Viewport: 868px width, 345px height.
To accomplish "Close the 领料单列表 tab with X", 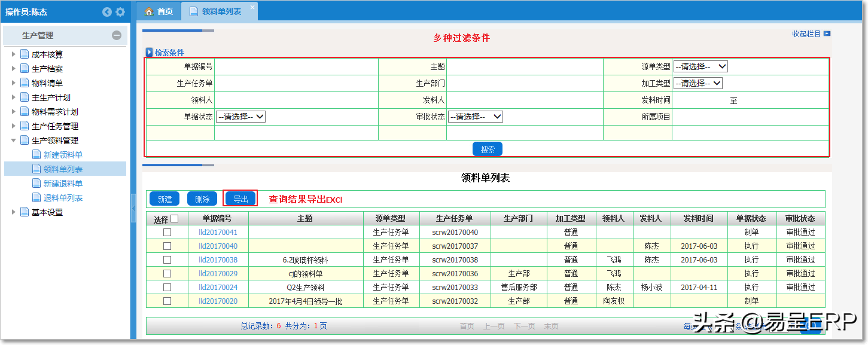I will [x=252, y=7].
